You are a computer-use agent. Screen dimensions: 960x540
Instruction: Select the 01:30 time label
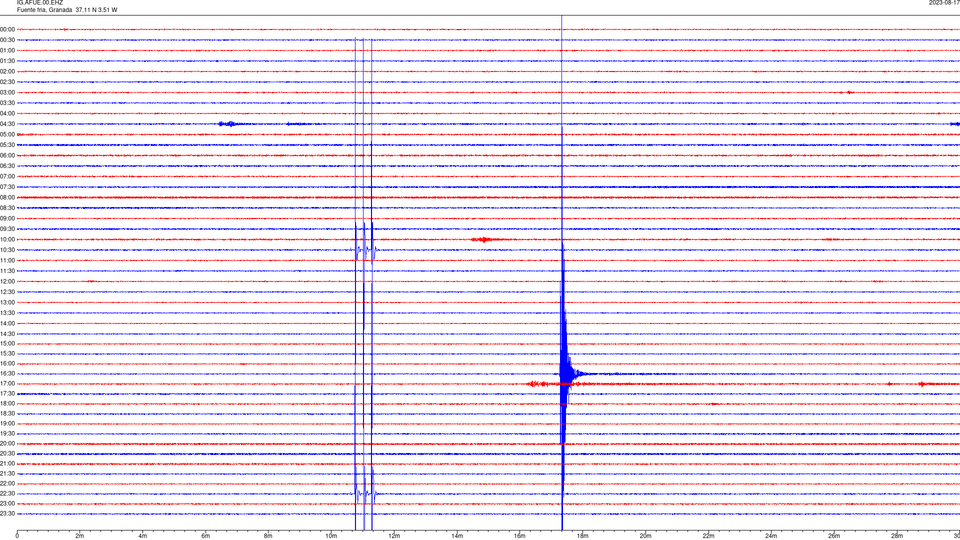(7, 61)
